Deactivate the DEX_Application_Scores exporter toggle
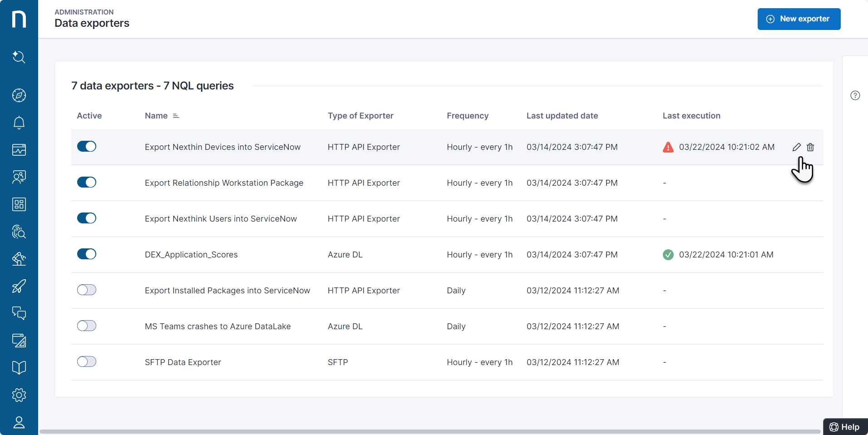868x435 pixels. coord(87,254)
